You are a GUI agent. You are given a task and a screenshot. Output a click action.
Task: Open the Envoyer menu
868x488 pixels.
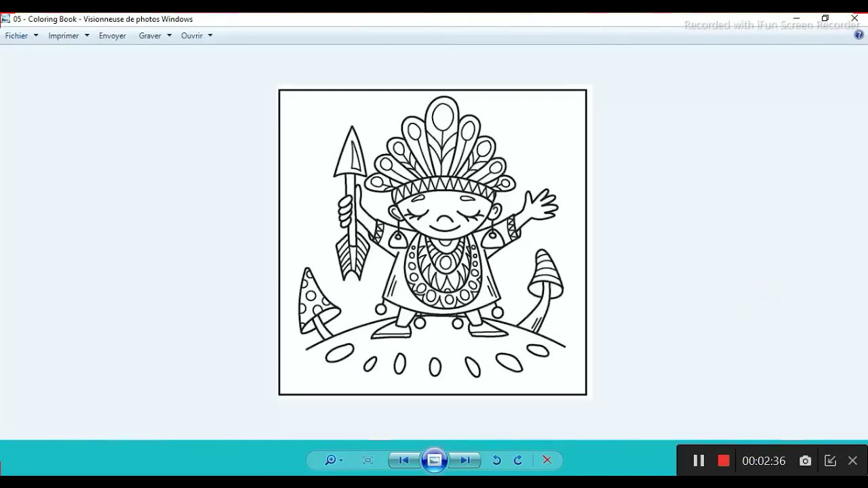point(112,36)
